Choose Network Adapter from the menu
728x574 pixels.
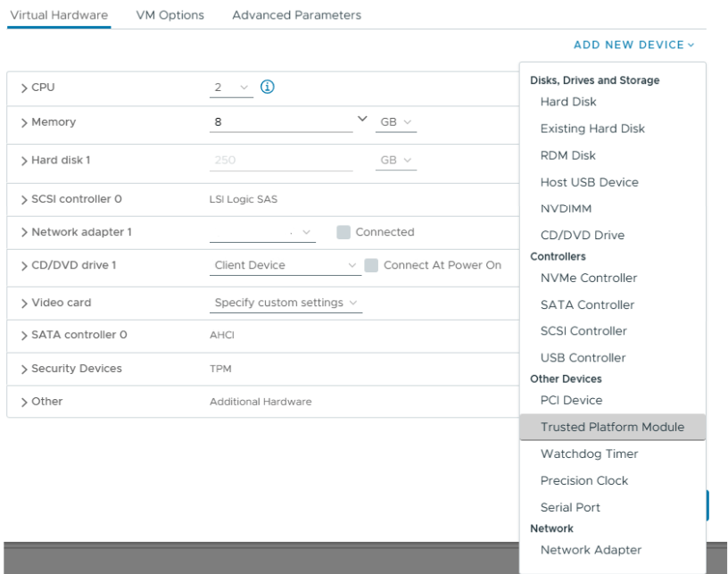pyautogui.click(x=591, y=550)
